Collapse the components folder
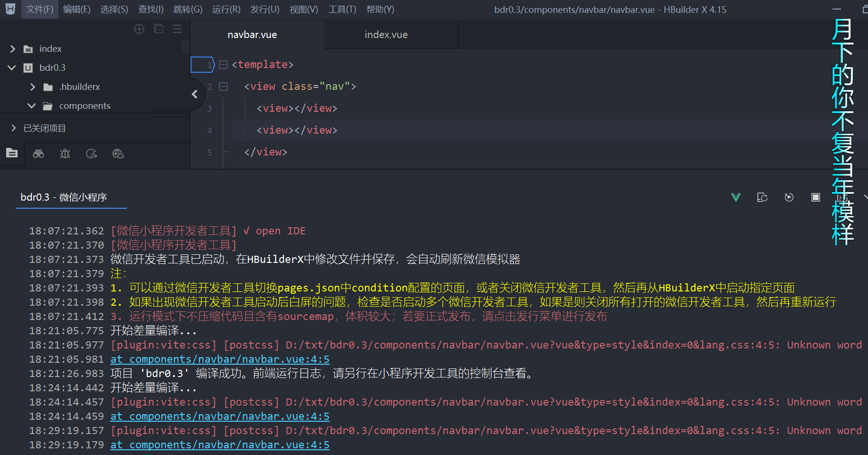 [x=32, y=106]
